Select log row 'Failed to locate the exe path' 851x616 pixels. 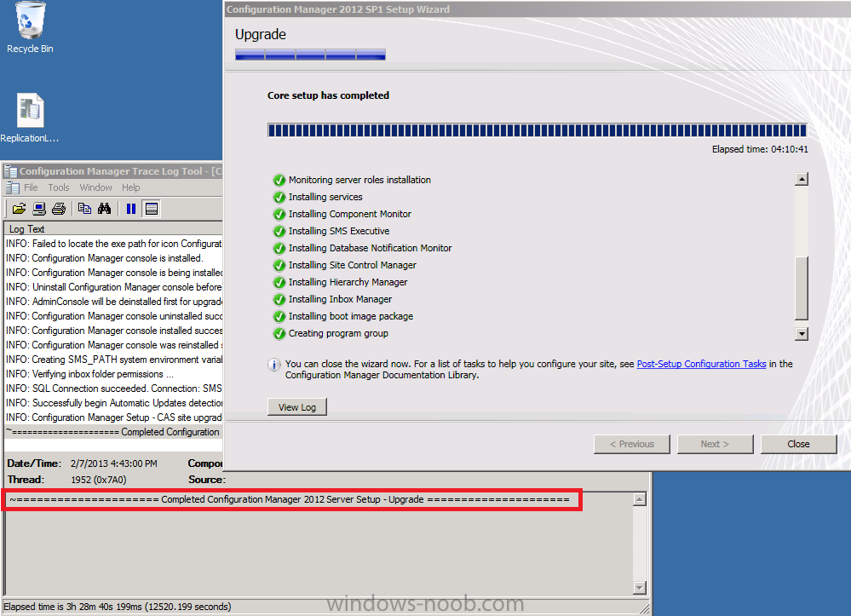click(x=113, y=244)
